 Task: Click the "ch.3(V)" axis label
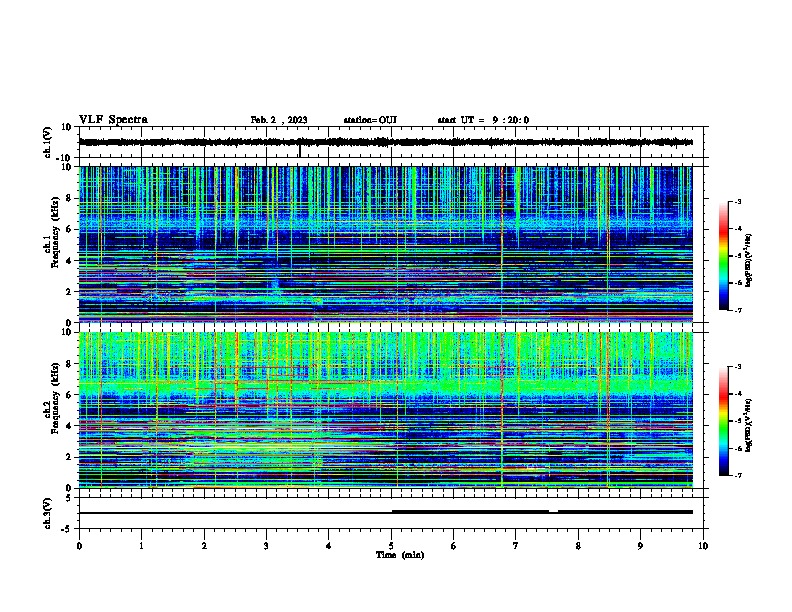[47, 514]
